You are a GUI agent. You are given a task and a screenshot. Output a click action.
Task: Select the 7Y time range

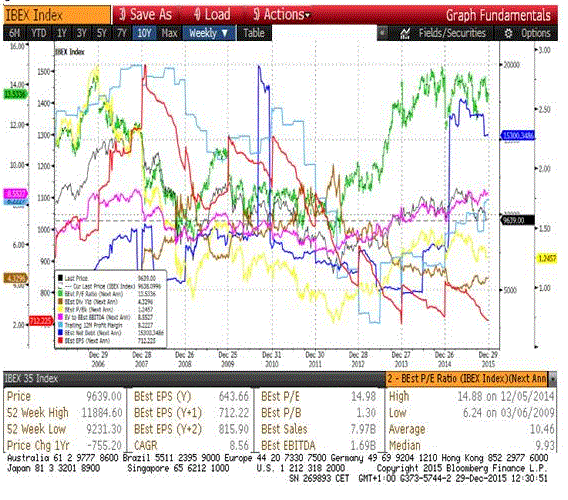click(121, 33)
